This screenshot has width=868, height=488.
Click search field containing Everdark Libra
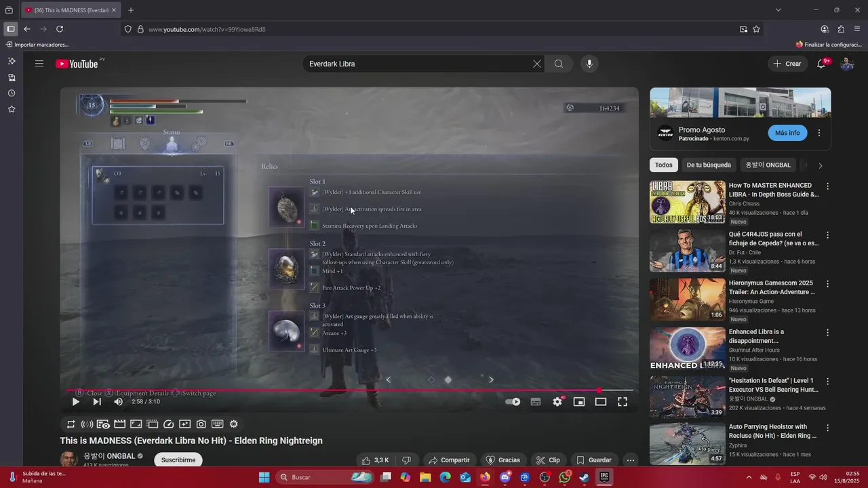pyautogui.click(x=417, y=64)
